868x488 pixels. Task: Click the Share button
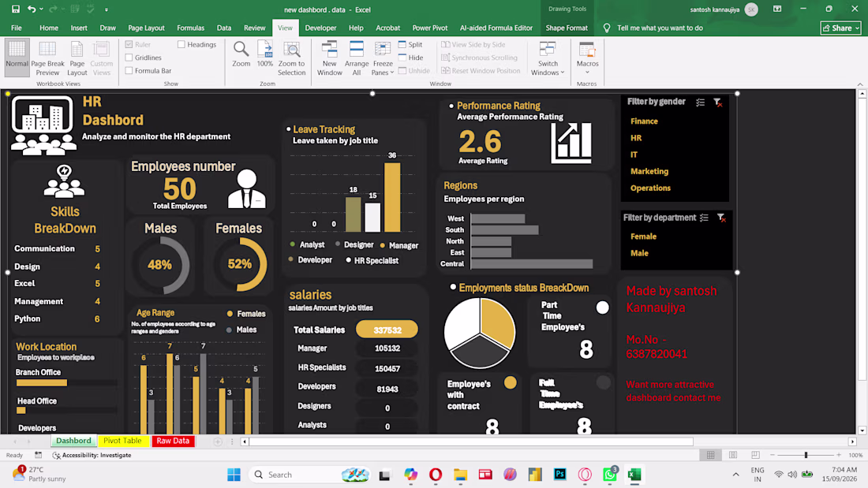841,28
